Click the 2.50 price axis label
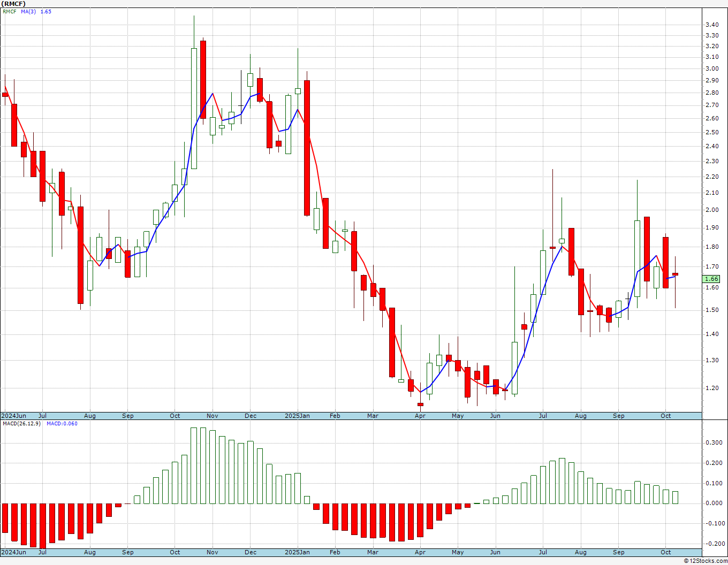 (712, 132)
